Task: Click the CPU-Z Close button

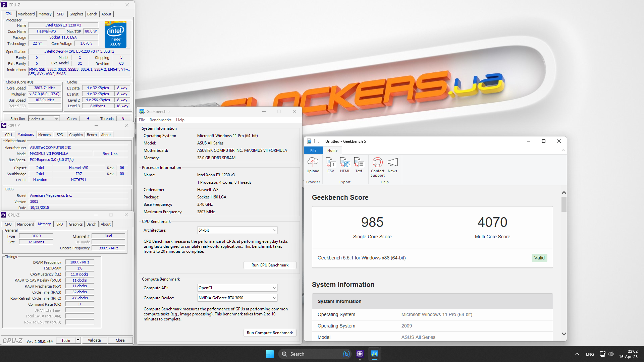Action: click(120, 340)
